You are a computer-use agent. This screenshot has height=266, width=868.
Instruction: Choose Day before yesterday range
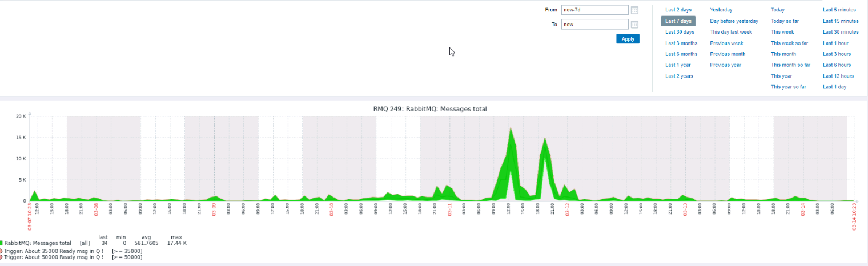point(734,21)
